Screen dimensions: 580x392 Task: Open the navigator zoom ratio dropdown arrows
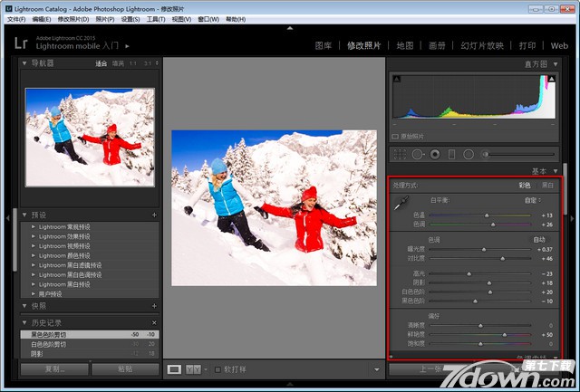coord(157,63)
